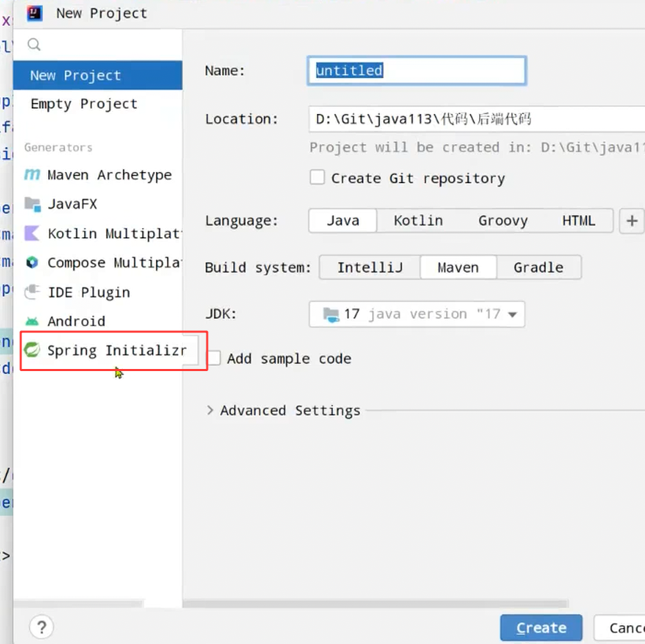
Task: Click the JDK folder icon in the combo box
Action: pos(331,314)
